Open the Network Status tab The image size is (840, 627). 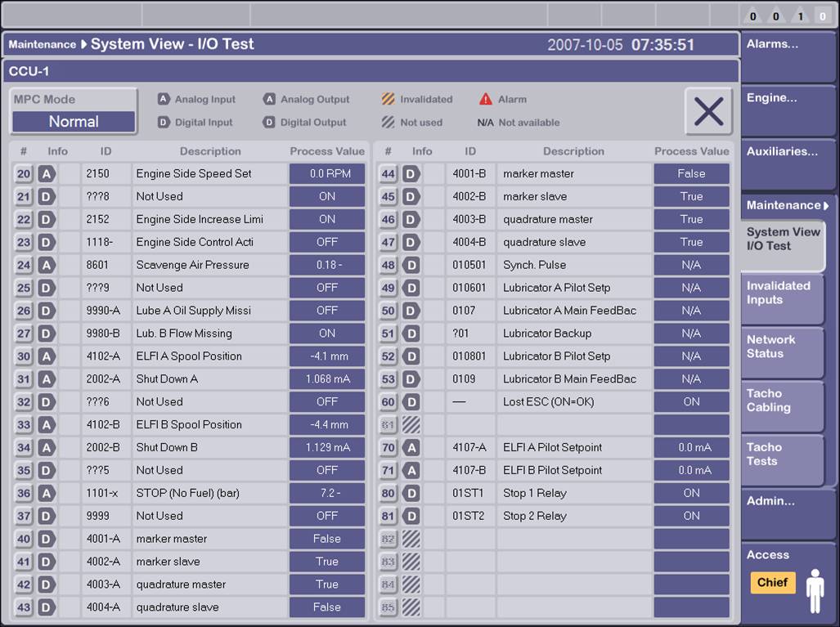pyautogui.click(x=781, y=347)
